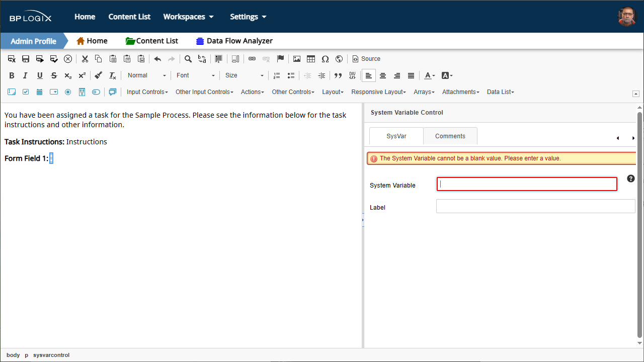Click the Paste from Word icon
This screenshot has width=644, height=362.
tap(141, 59)
